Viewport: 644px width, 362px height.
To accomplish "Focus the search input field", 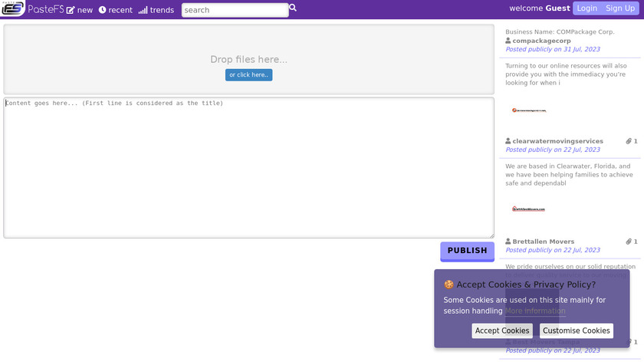I will point(235,10).
